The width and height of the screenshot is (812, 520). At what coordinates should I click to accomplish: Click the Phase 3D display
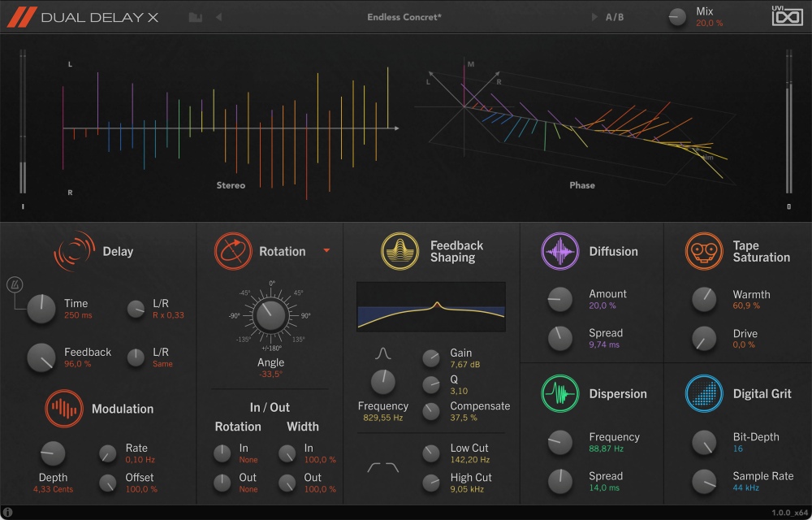point(577,124)
